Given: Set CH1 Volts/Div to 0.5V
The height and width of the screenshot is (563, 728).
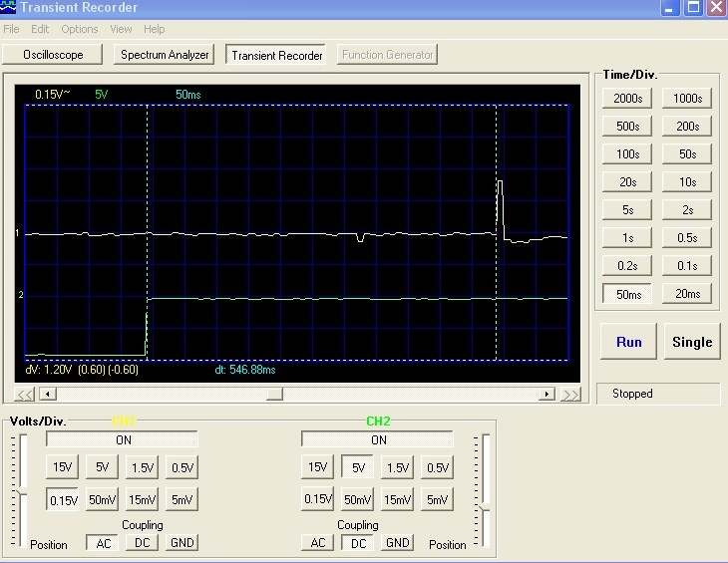Looking at the screenshot, I should tap(182, 467).
